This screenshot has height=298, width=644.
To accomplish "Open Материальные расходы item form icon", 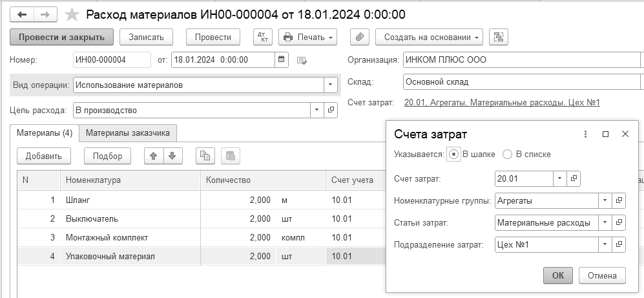I will (619, 223).
